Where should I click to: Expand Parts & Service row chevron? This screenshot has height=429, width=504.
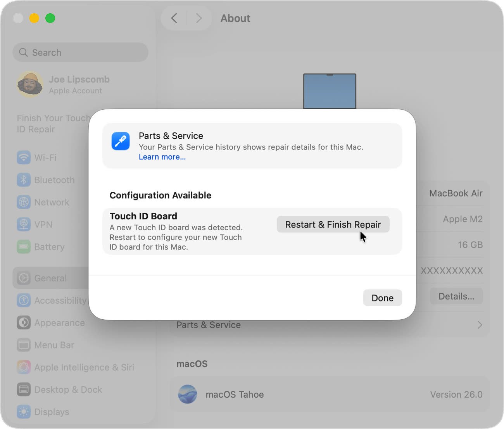click(x=480, y=325)
